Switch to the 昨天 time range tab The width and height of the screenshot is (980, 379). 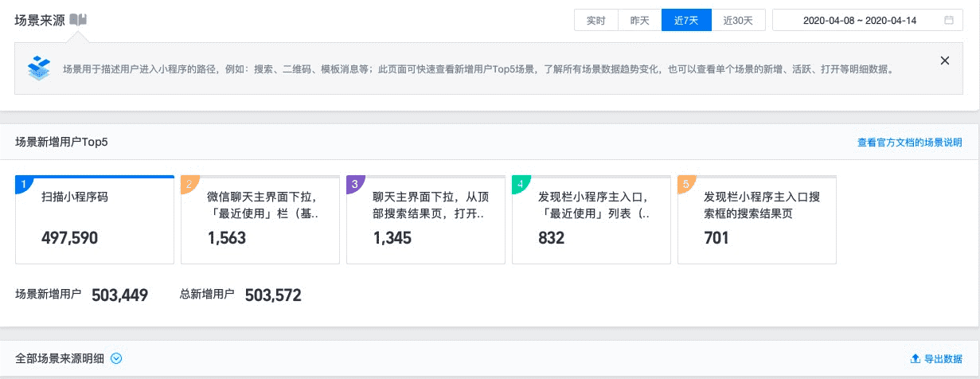click(640, 20)
